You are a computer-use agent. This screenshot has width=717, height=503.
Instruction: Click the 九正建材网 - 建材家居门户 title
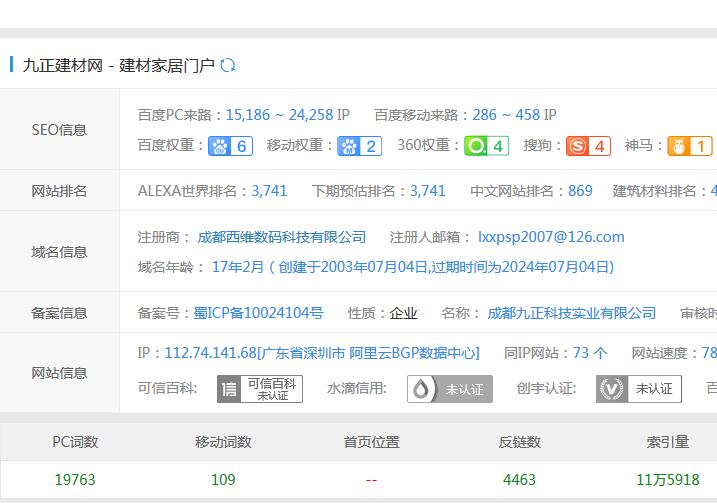click(118, 65)
